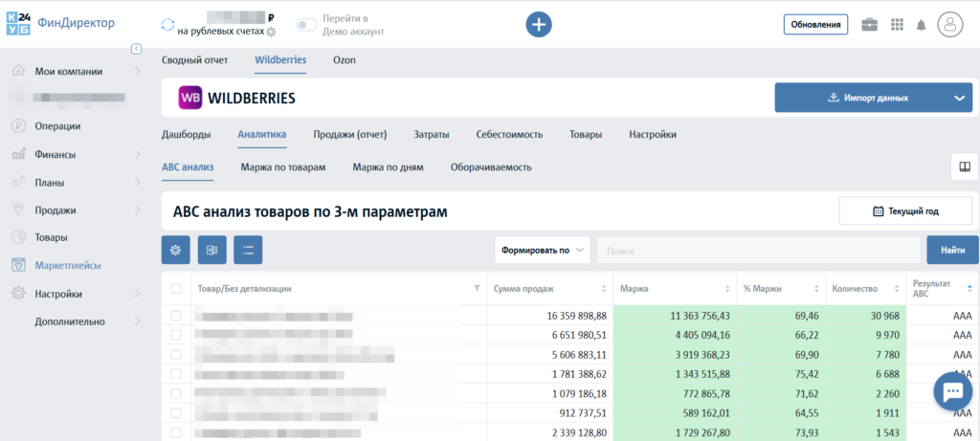Click the Wildberries WB logo

point(190,98)
